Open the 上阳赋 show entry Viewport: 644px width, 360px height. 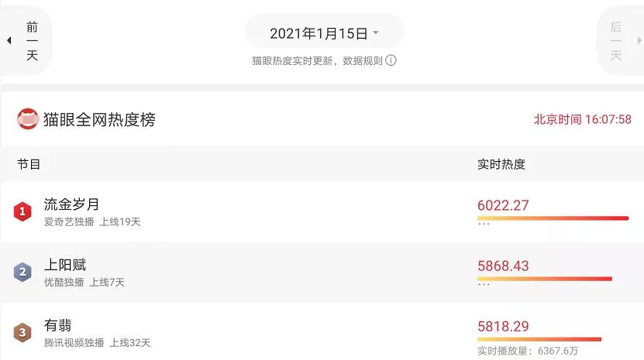pyautogui.click(x=322, y=273)
